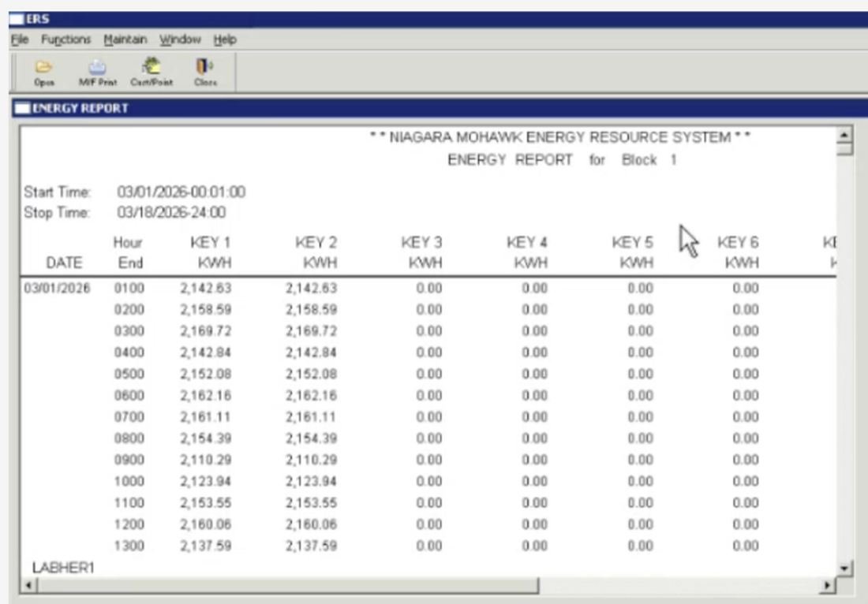This screenshot has width=868, height=604.
Task: Click KEY 1 value 2,142.63 for hour 0100
Action: coord(206,288)
